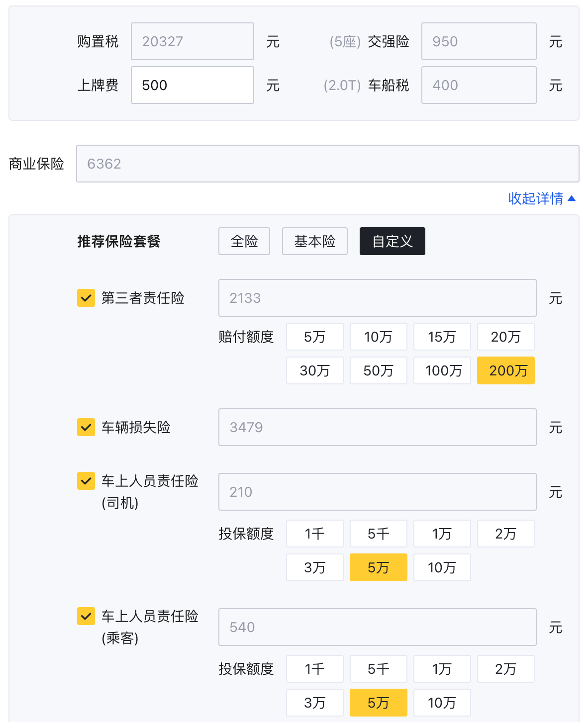This screenshot has width=588, height=722.
Task: Uncheck 车上人员责任险 (司机) checkbox
Action: coord(86,481)
